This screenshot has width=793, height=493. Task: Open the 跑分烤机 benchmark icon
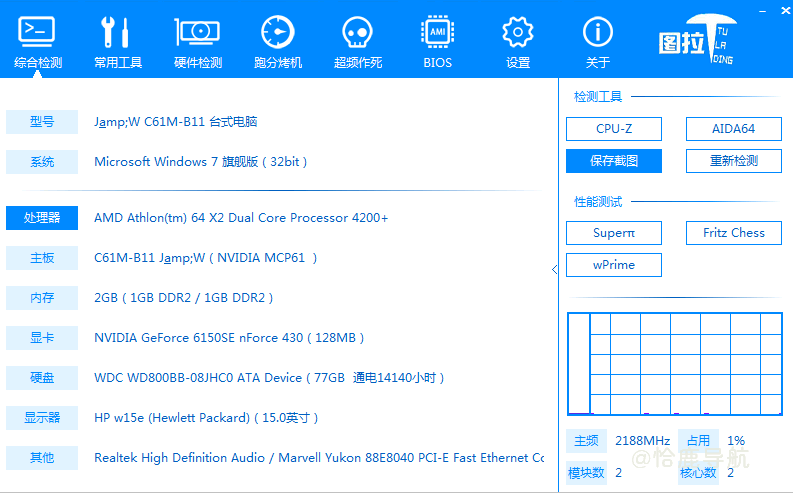click(x=278, y=33)
